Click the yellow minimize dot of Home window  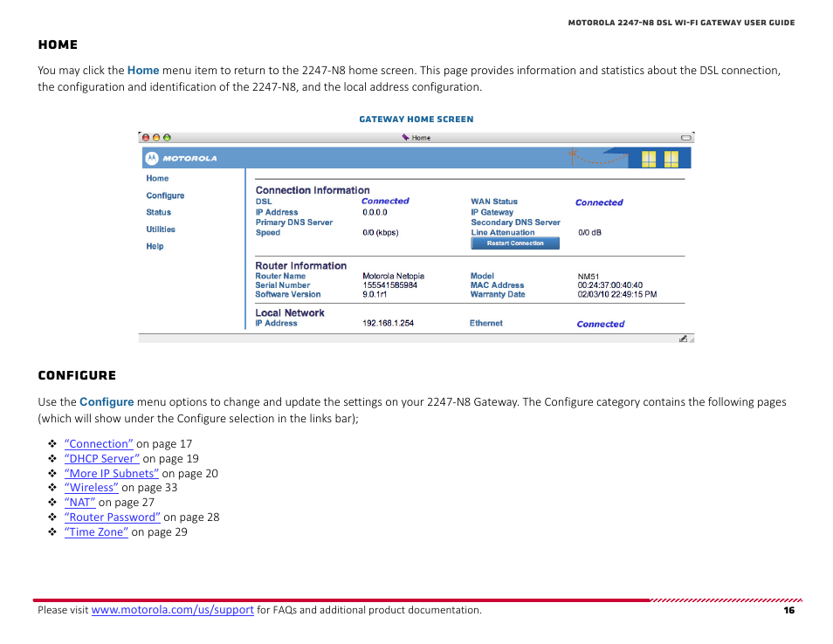(156, 138)
